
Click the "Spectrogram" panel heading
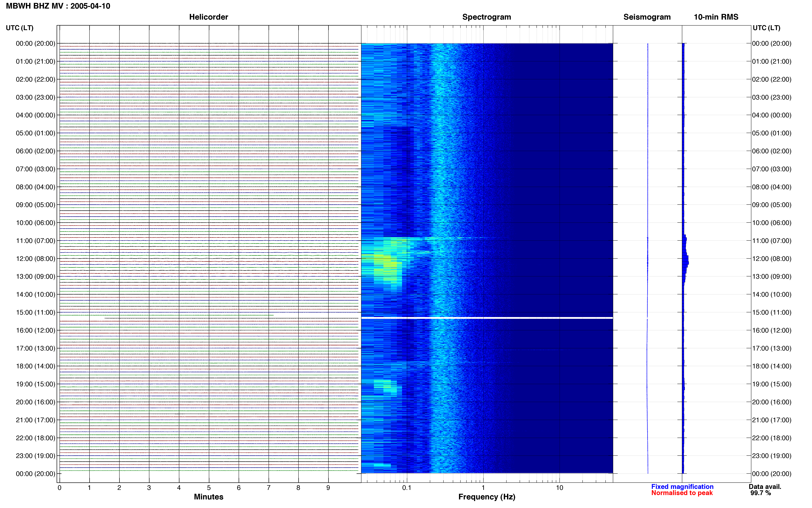(487, 17)
